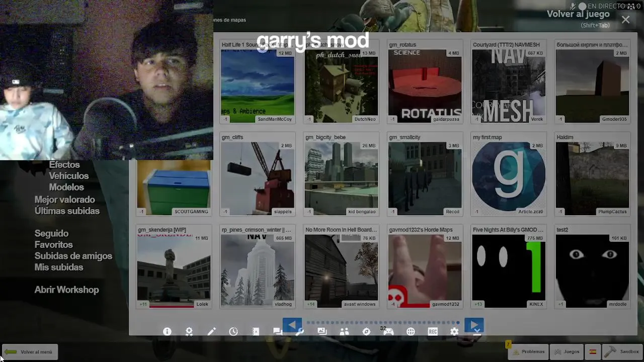Select Subidas de amigos filter
Screen dimensions: 644x362
pyautogui.click(x=73, y=256)
